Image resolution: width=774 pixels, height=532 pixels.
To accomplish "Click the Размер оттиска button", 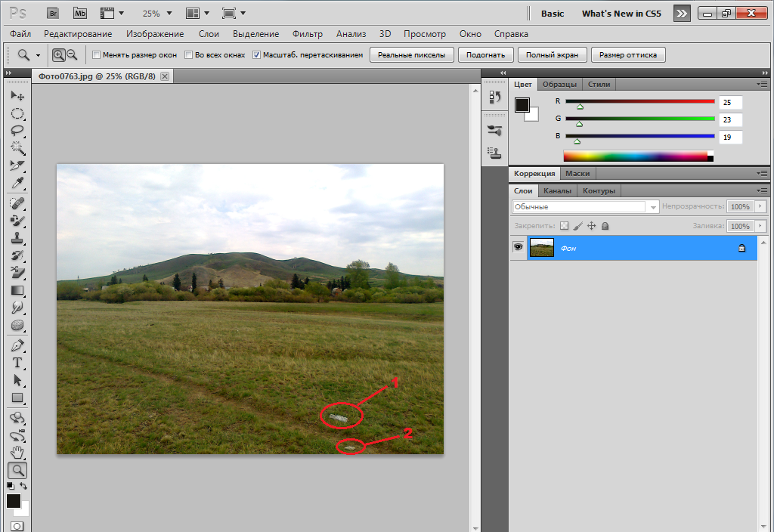I will pos(628,54).
